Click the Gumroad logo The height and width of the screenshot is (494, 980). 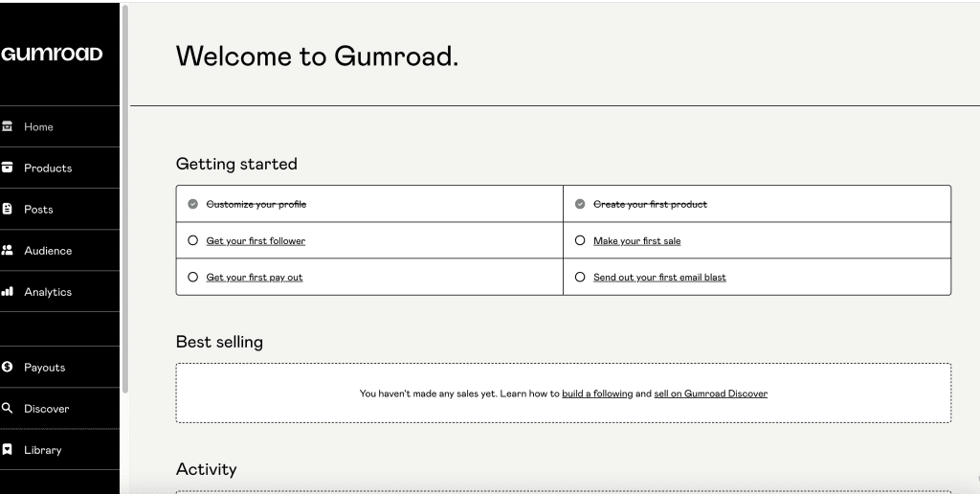(x=53, y=54)
